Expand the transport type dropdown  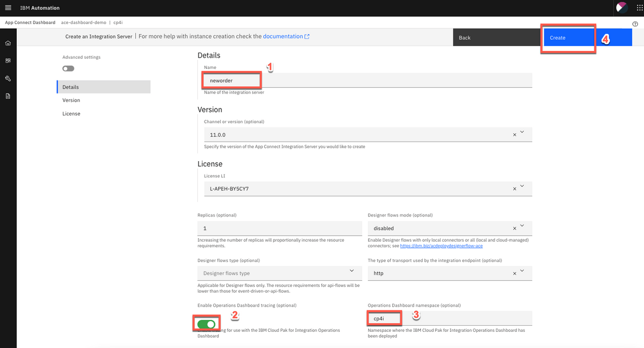click(522, 271)
